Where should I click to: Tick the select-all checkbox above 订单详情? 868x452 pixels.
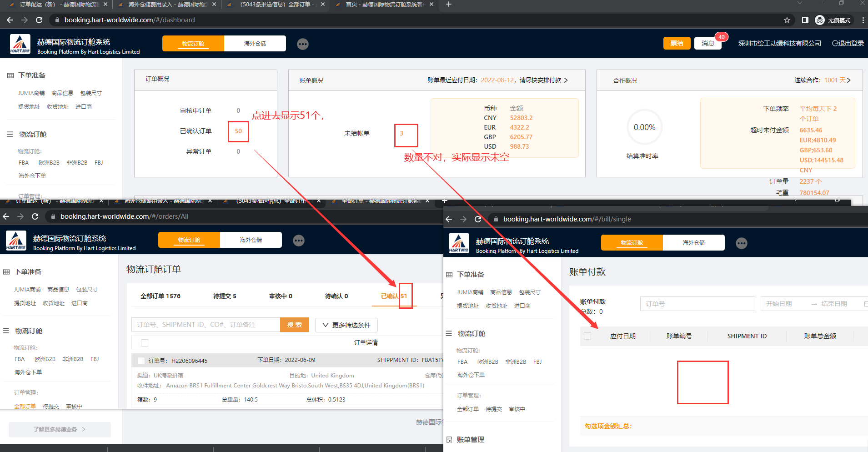tap(145, 343)
